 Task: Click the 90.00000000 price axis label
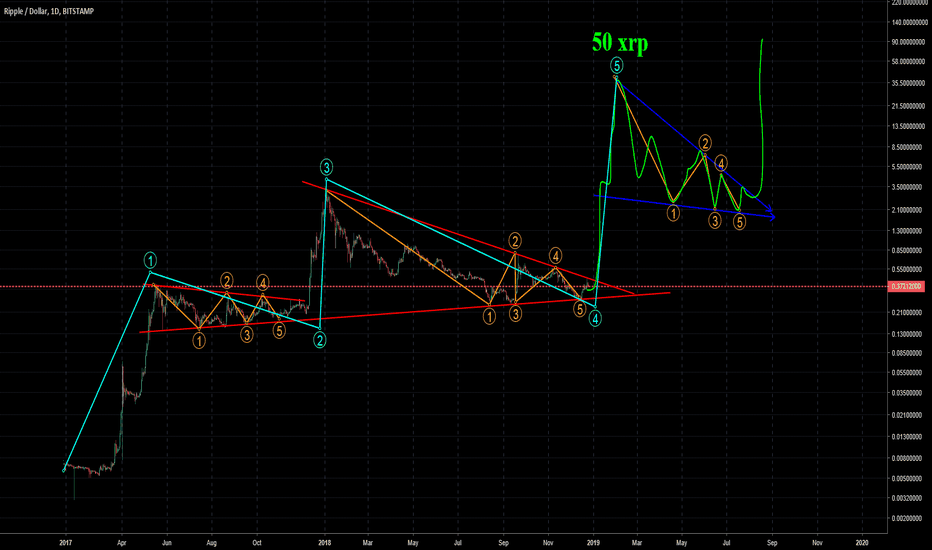coord(909,42)
